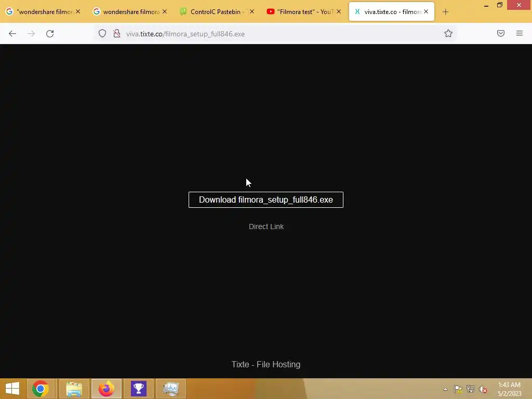This screenshot has height=399, width=532.
Task: Open the Direct Link
Action: tap(266, 227)
